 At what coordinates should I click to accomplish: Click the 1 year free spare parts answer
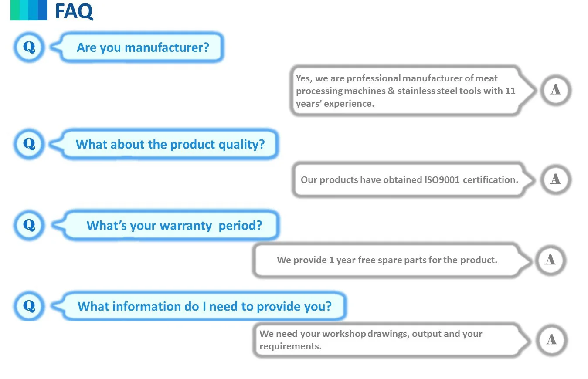coord(387,260)
